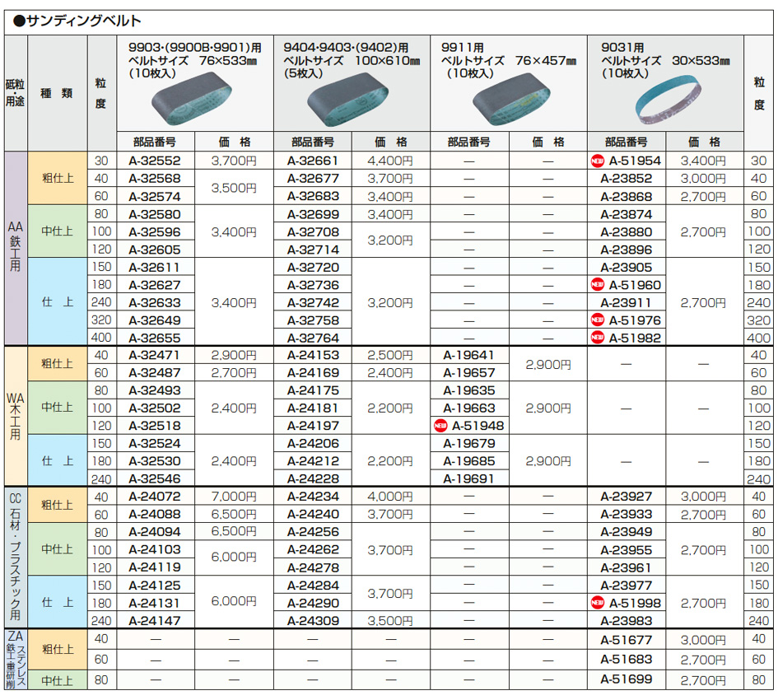Click the NEW badge next to A-51960

click(x=597, y=285)
